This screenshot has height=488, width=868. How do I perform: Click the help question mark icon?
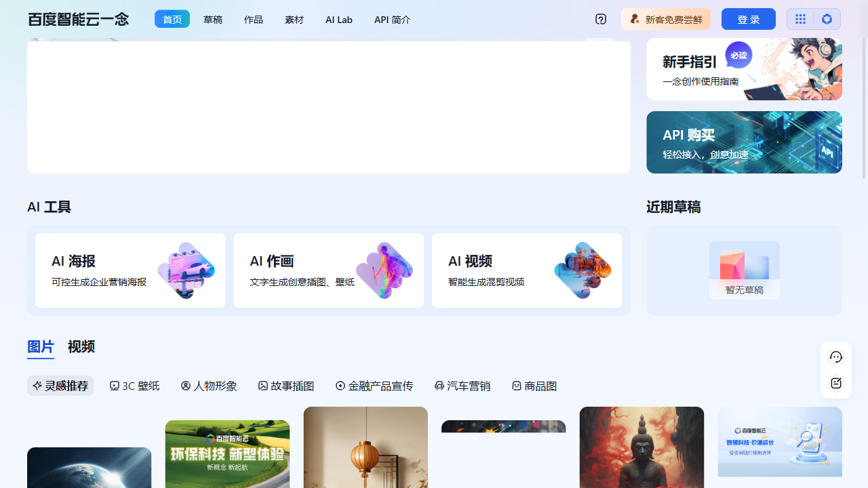(x=601, y=19)
